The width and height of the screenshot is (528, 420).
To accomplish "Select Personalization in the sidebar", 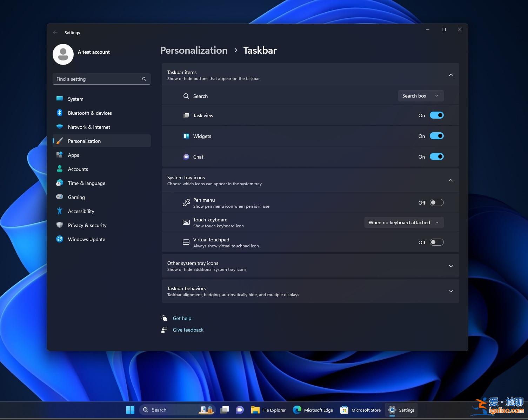I will [84, 141].
